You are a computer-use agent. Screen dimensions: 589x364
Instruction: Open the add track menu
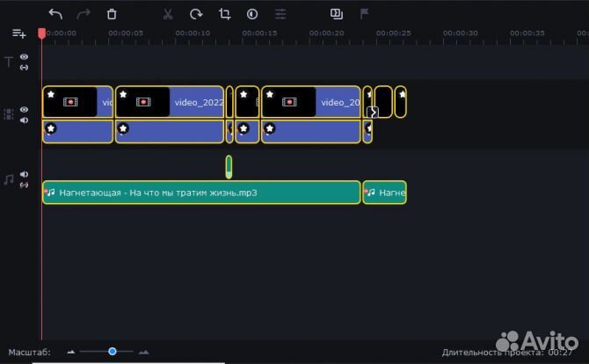tap(18, 33)
